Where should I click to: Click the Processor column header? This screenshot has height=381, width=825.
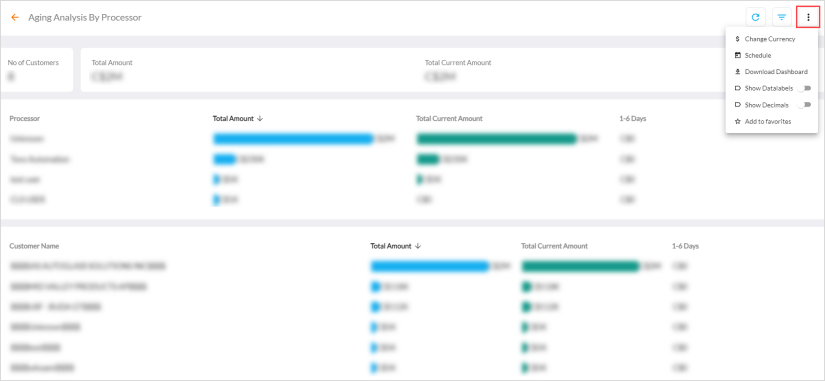pyautogui.click(x=25, y=118)
